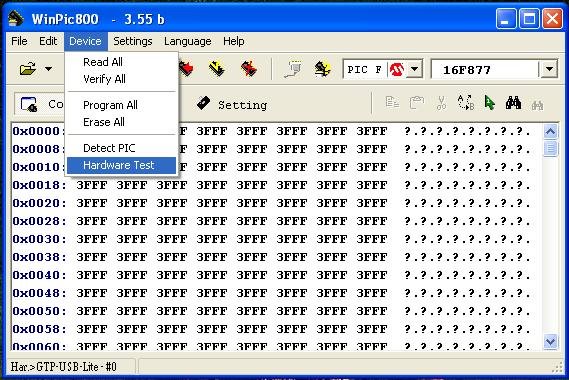Click the black binoculars Find icon

pyautogui.click(x=513, y=103)
